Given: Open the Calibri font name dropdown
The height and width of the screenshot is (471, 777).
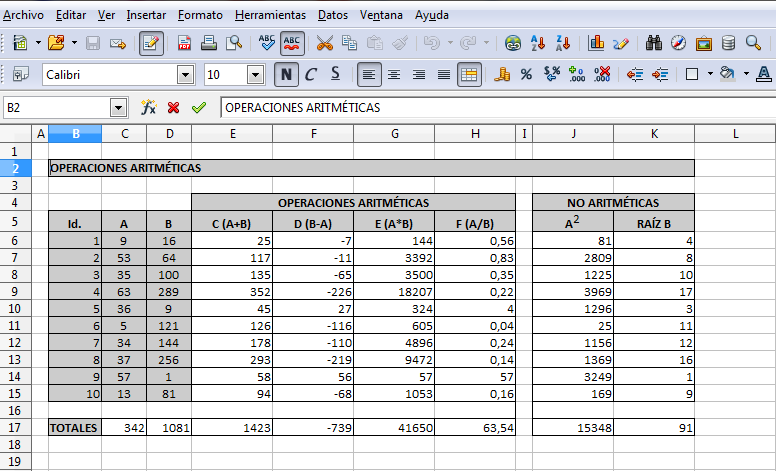Looking at the screenshot, I should click(x=185, y=75).
